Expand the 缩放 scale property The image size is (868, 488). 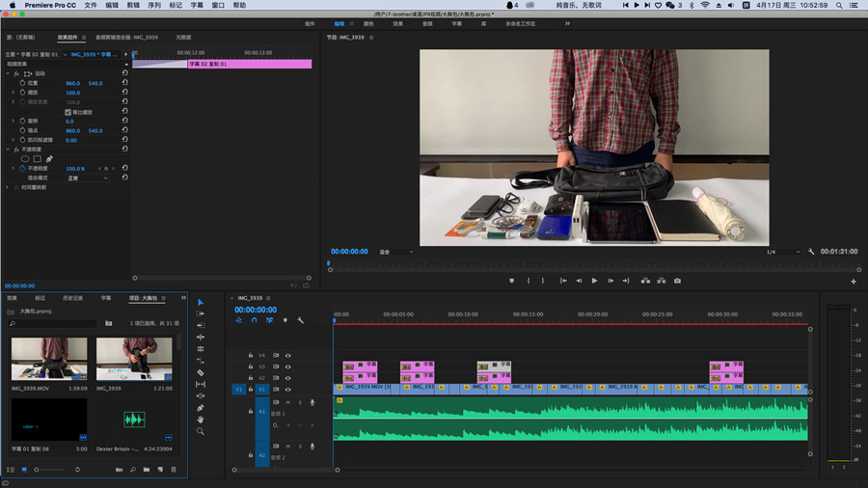14,93
